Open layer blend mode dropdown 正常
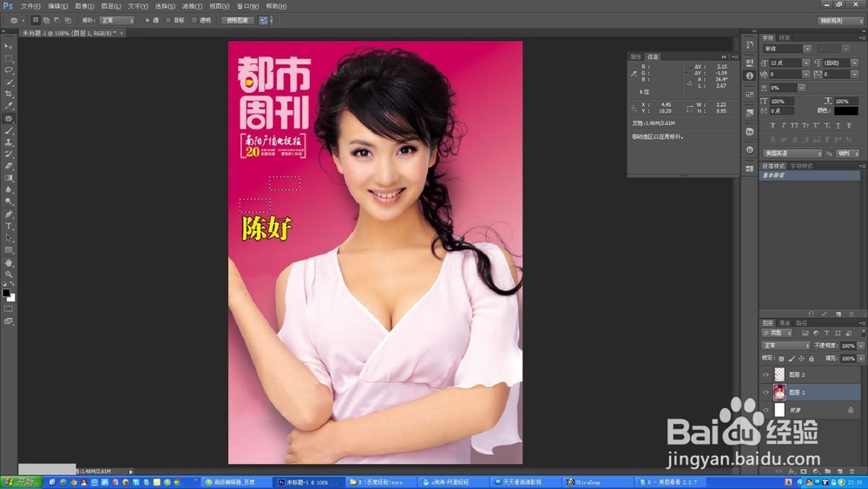The width and height of the screenshot is (868, 489). (x=786, y=346)
